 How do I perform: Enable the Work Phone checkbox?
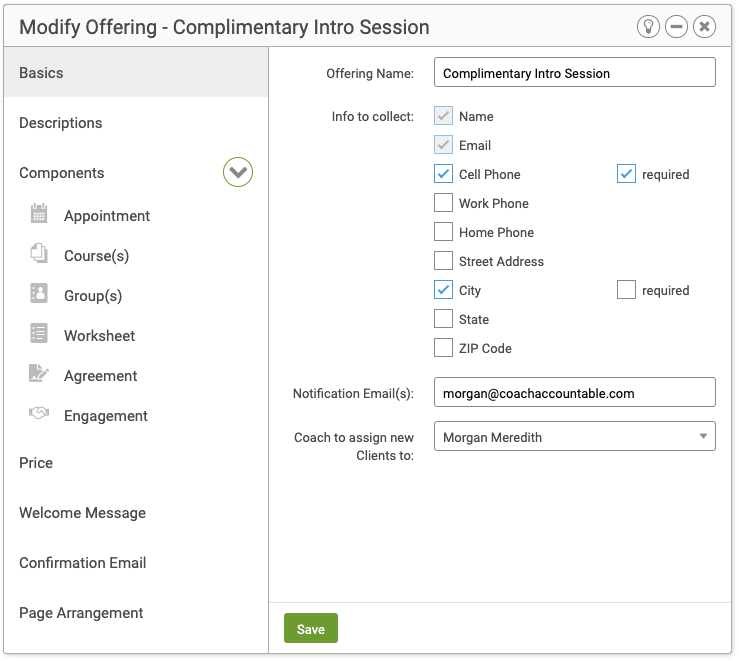[x=443, y=203]
